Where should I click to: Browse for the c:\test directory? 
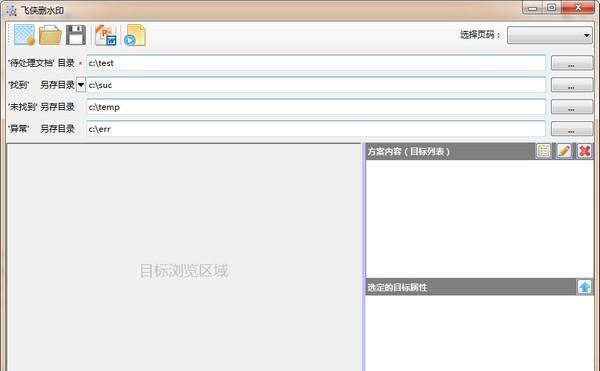[x=572, y=63]
